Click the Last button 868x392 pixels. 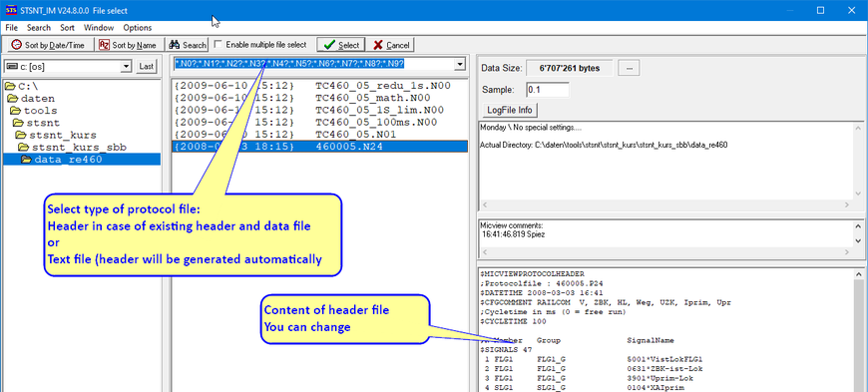point(146,67)
